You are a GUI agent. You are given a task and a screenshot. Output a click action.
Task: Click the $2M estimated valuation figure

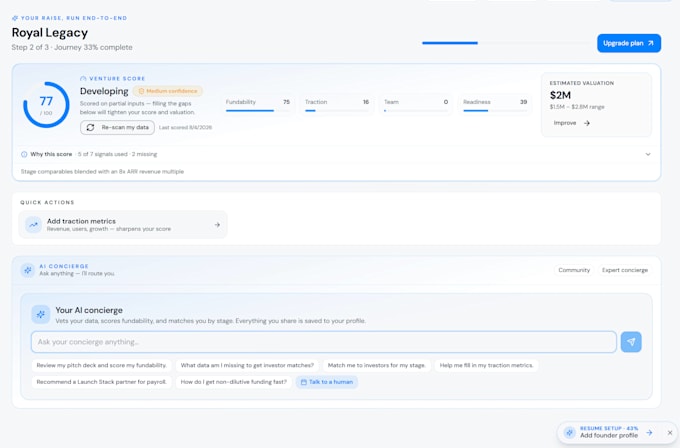[x=560, y=95]
